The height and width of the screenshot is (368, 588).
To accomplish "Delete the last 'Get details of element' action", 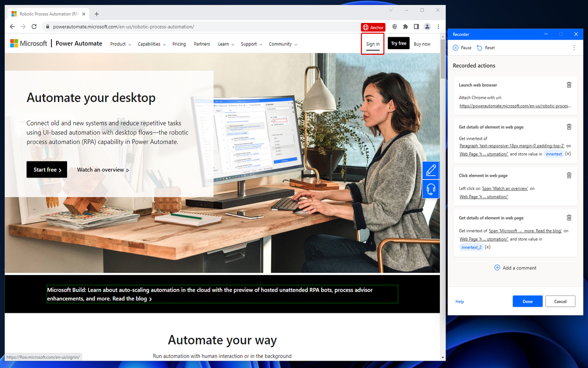I will 569,217.
